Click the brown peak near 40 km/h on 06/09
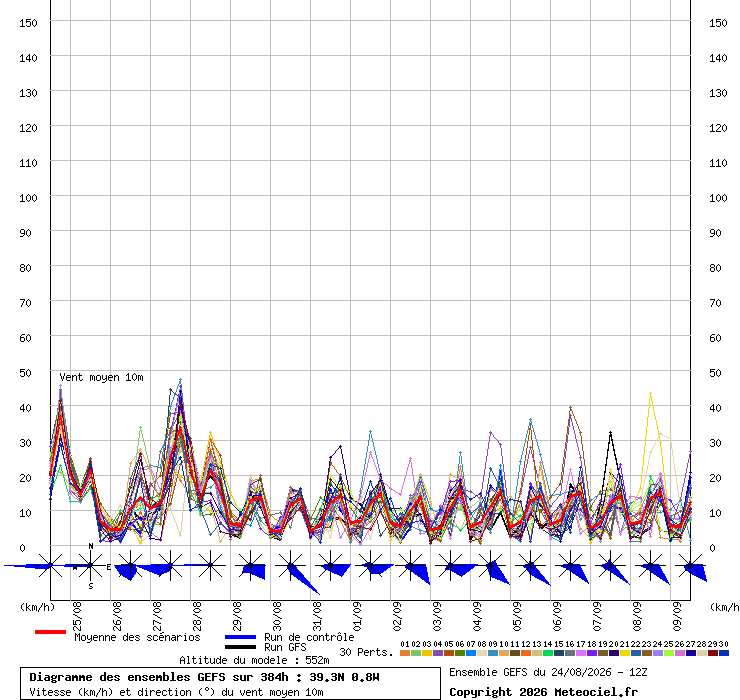740x700 pixels. [x=570, y=407]
